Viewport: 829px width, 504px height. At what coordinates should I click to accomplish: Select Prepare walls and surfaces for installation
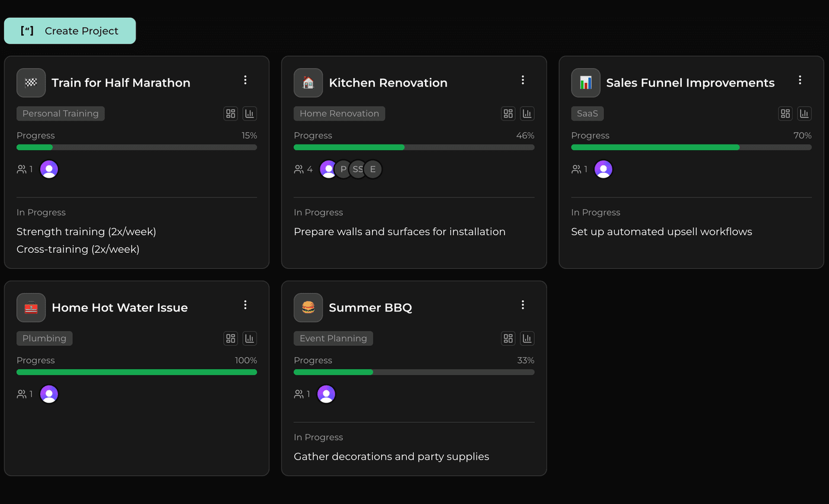[x=400, y=232]
